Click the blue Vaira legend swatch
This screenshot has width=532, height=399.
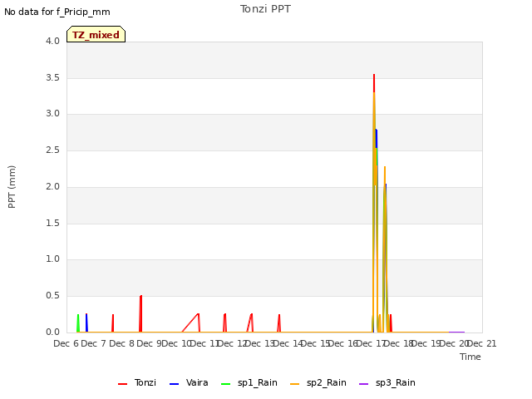point(174,384)
